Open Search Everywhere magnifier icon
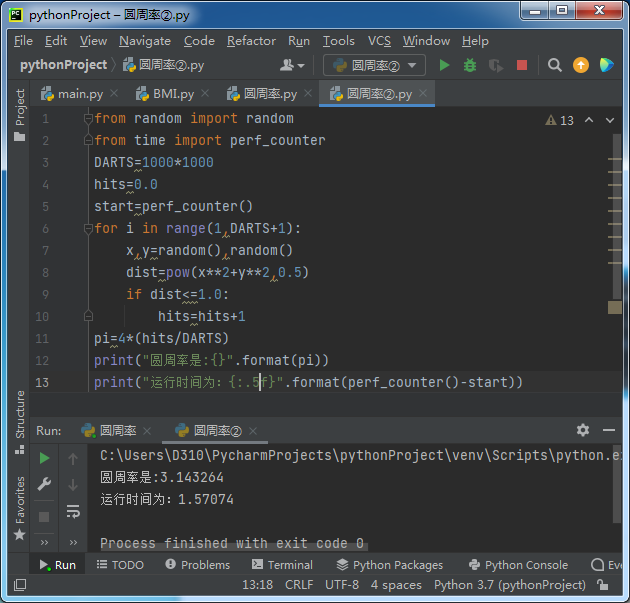Image resolution: width=630 pixels, height=603 pixels. click(x=554, y=65)
